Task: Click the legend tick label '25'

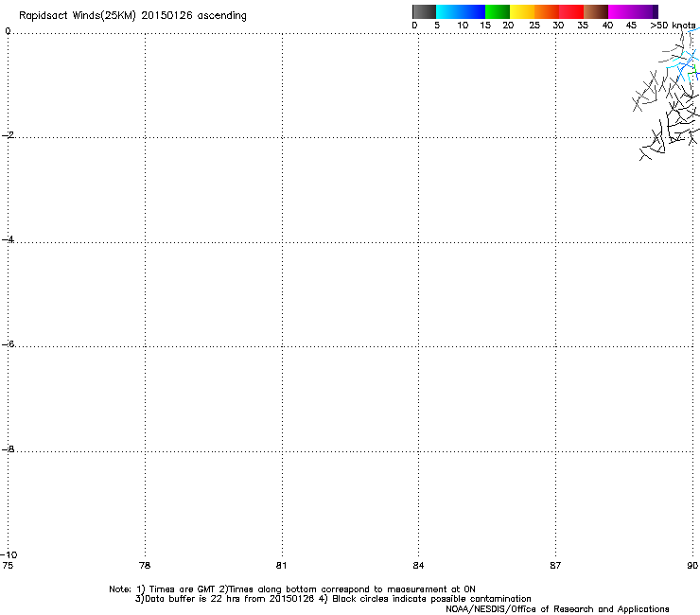Action: 534,26
